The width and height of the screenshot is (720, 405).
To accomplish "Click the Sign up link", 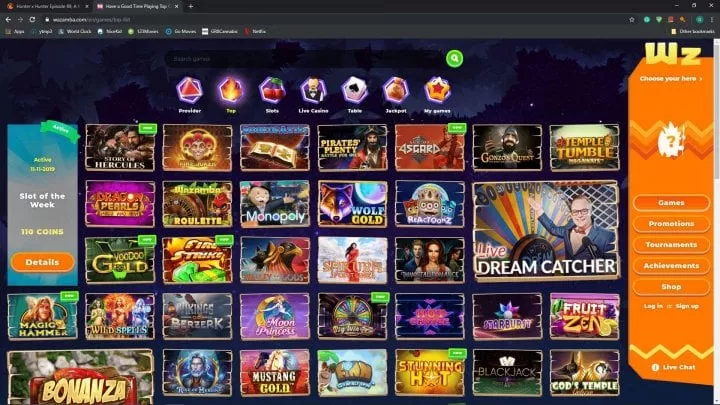I will pos(687,306).
